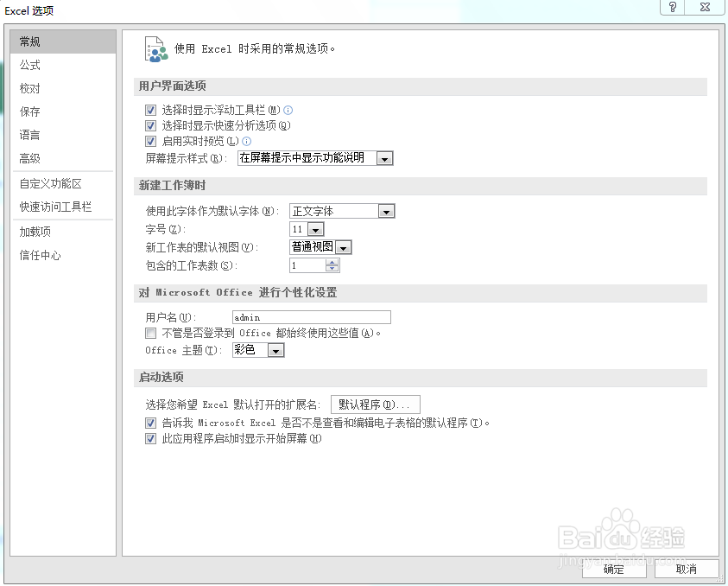Viewport: 728px width, 586px height.
Task: Open the 普通视图 default view dropdown
Action: point(343,248)
